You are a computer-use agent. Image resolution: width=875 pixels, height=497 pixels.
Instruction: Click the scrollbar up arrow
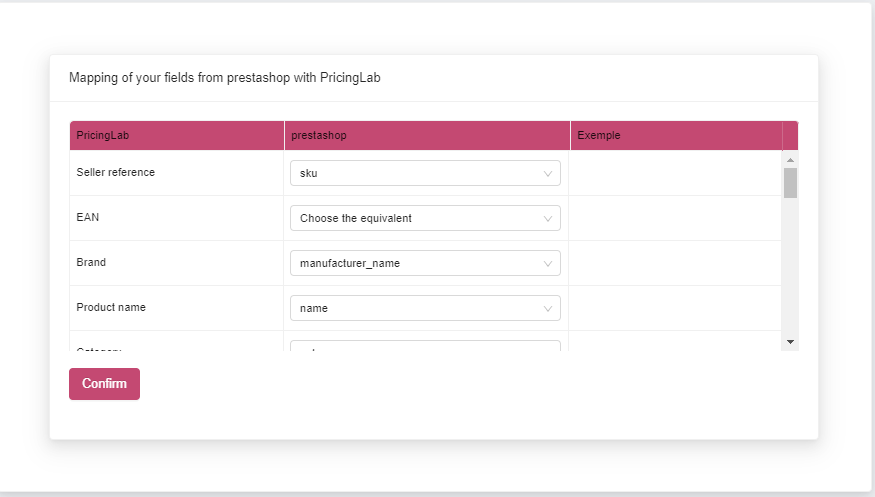790,160
